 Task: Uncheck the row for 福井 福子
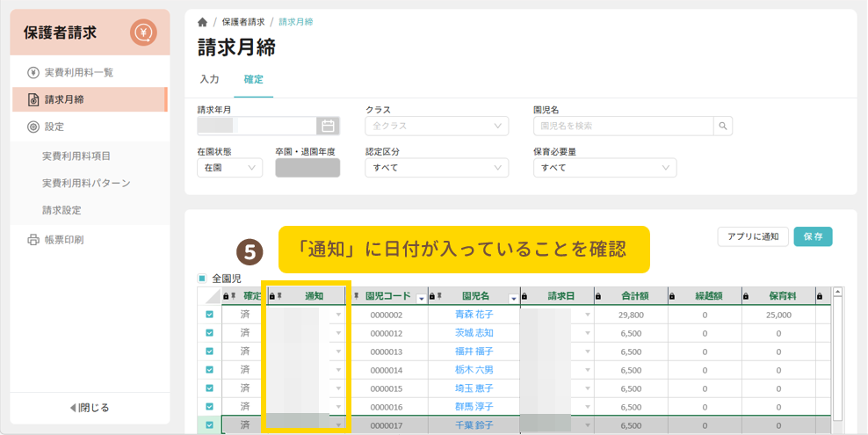tap(209, 352)
